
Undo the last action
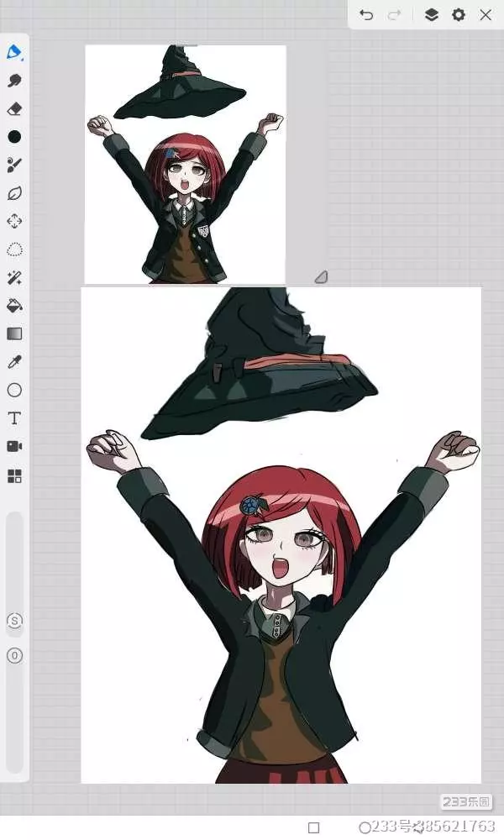[366, 15]
